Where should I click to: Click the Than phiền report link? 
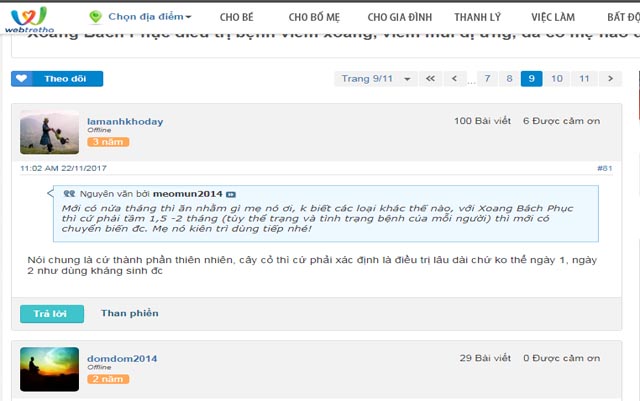129,313
